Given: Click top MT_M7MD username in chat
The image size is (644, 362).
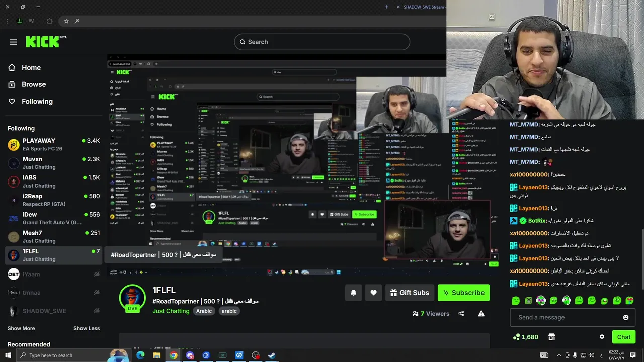Looking at the screenshot, I should click(x=524, y=124).
